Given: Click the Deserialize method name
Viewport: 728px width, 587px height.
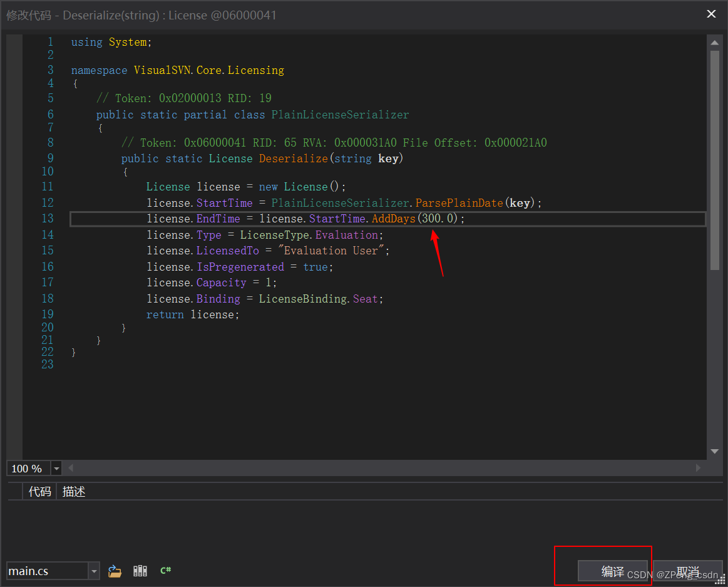Looking at the screenshot, I should point(294,159).
